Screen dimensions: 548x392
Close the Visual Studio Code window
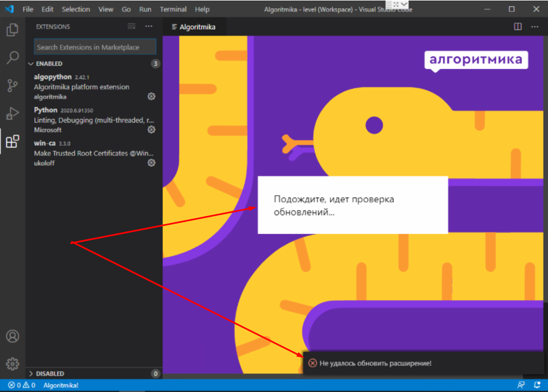pos(536,9)
